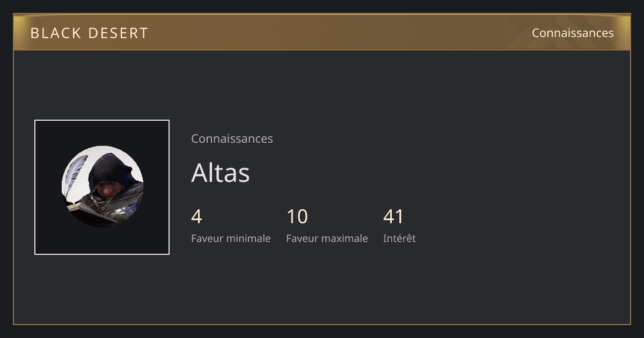
Task: Select the Faveur maximale label
Action: [x=327, y=238]
